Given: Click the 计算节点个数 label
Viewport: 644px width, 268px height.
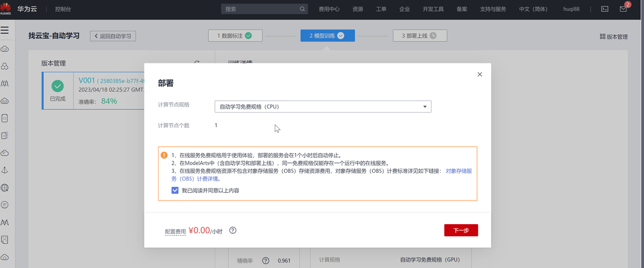Looking at the screenshot, I should coord(174,125).
